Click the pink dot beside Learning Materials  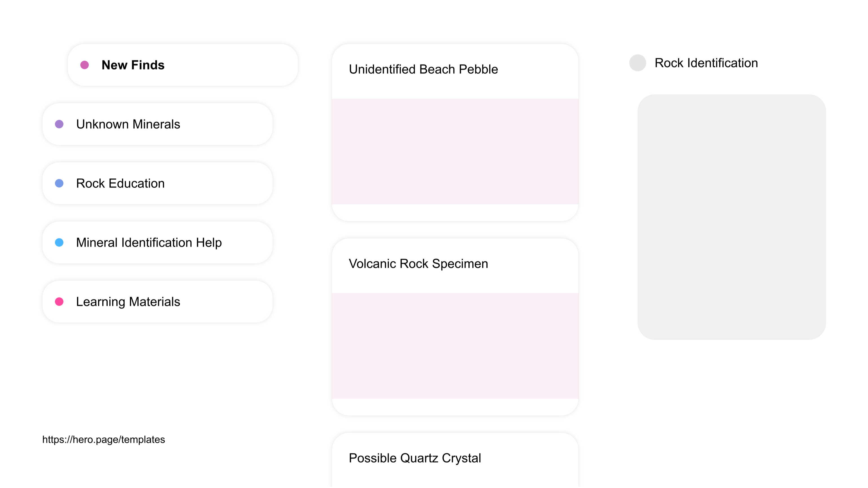pos(60,301)
